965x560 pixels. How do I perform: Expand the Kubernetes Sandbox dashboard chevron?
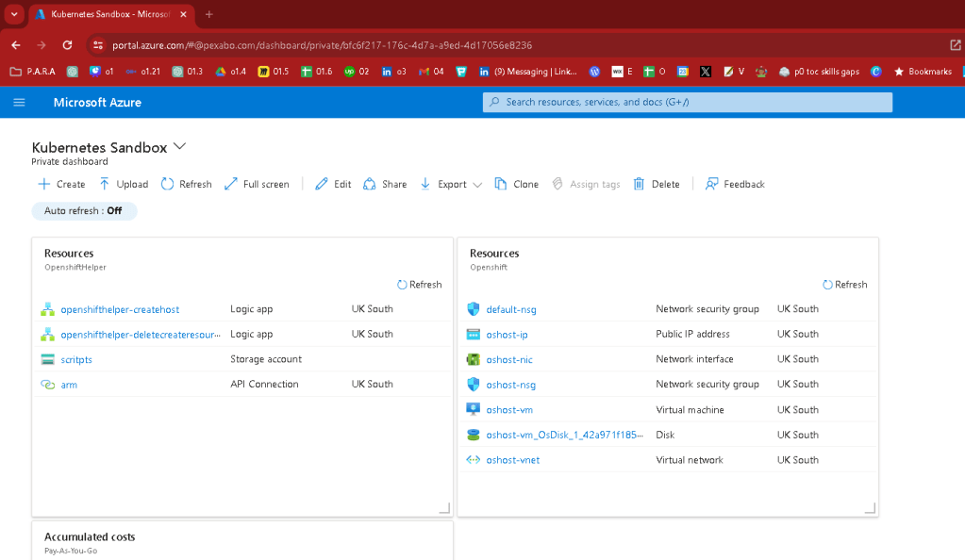point(179,146)
